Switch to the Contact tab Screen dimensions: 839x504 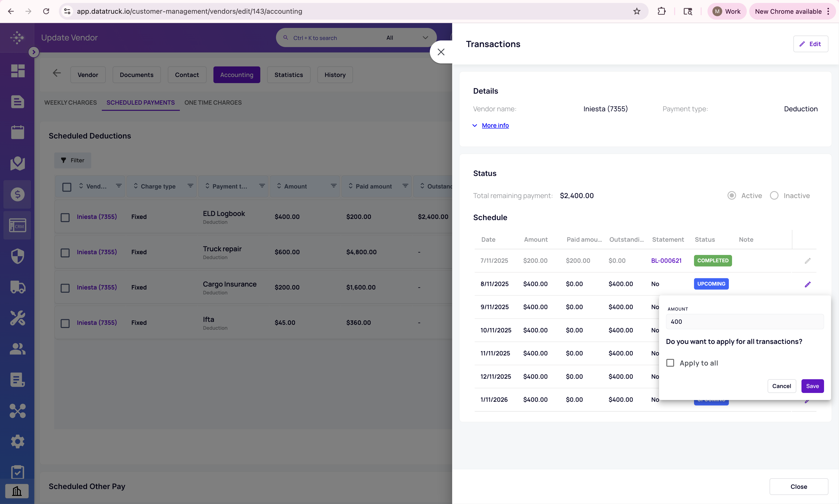point(187,75)
